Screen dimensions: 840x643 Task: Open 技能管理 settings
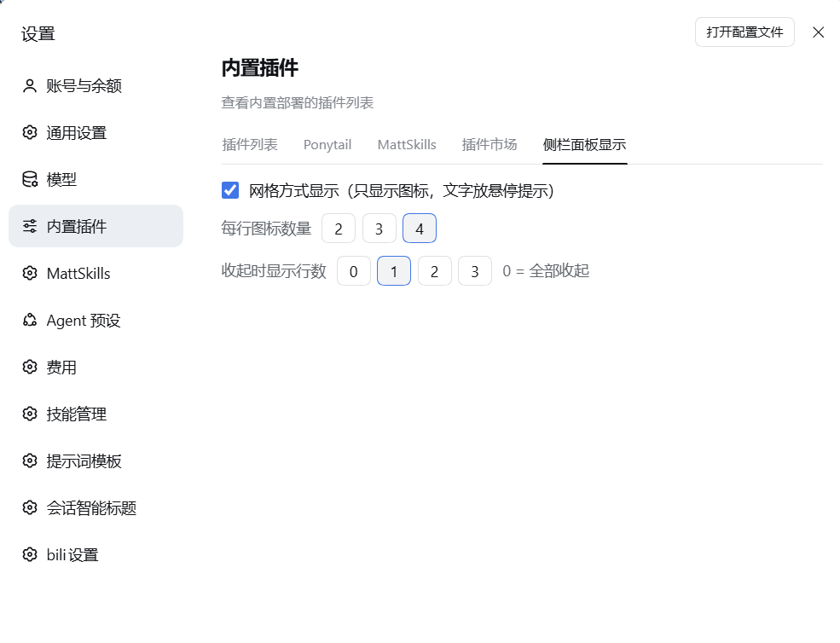coord(96,414)
